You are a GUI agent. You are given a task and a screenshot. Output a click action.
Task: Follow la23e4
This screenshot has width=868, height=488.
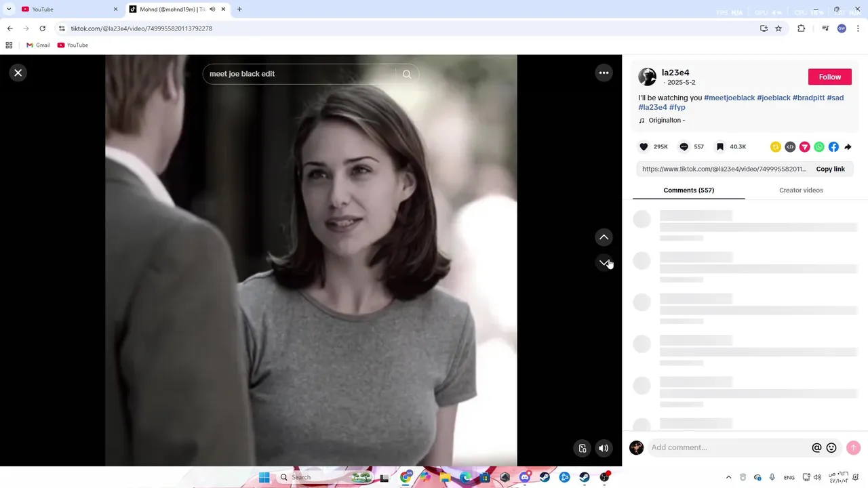click(829, 77)
